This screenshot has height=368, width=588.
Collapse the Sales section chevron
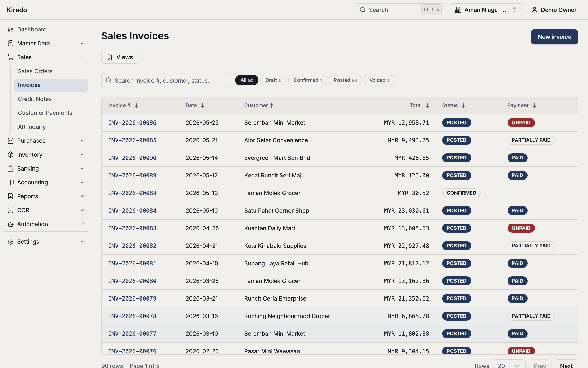coord(82,57)
